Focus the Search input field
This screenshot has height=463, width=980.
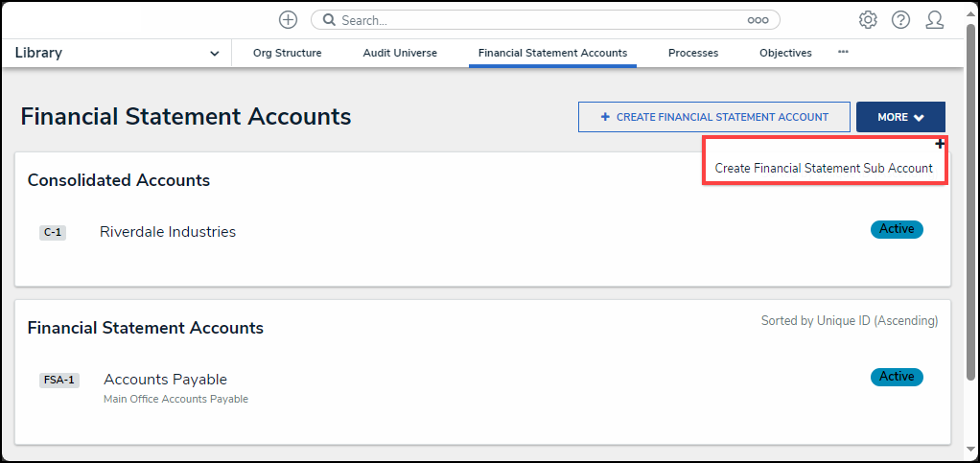click(537, 20)
